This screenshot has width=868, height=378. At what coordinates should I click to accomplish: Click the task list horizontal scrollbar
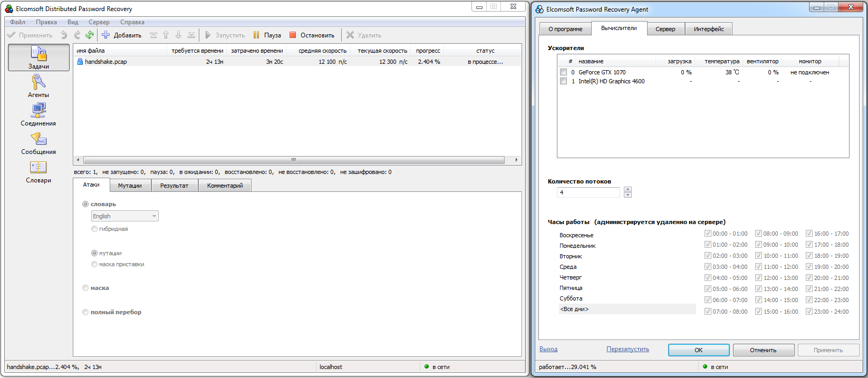tap(294, 160)
